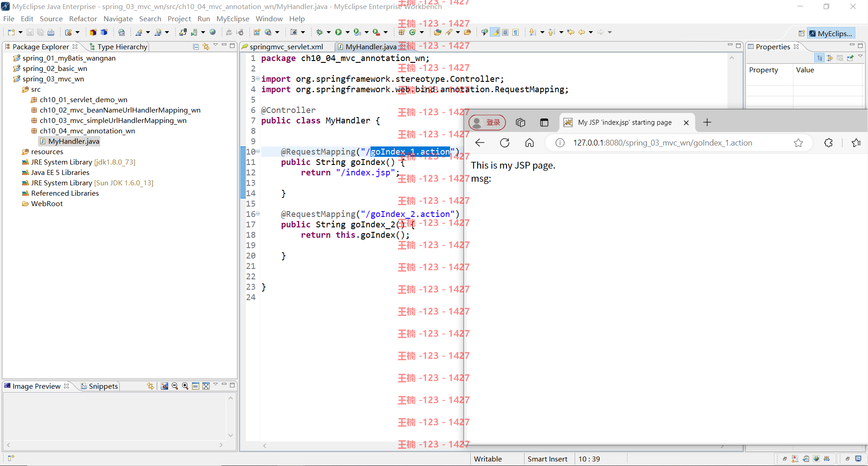This screenshot has height=466, width=868.
Task: Click the Debug bug icon
Action: pyautogui.click(x=319, y=32)
